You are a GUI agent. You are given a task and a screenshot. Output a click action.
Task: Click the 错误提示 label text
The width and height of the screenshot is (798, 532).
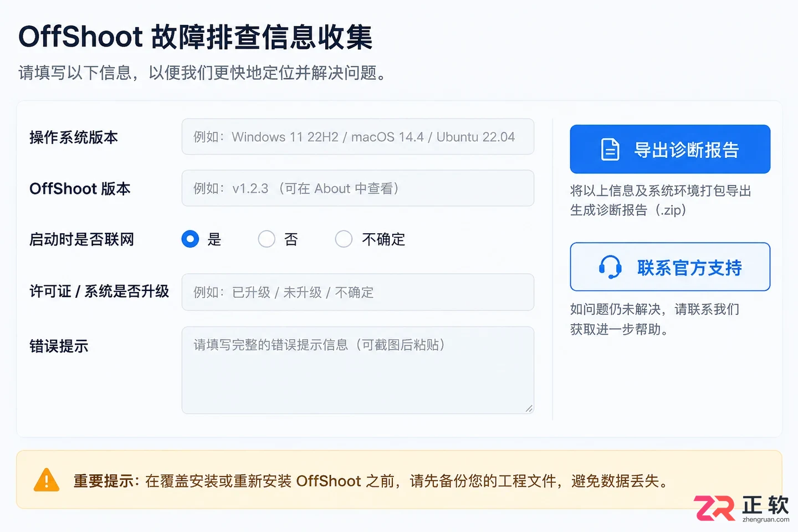(x=59, y=346)
